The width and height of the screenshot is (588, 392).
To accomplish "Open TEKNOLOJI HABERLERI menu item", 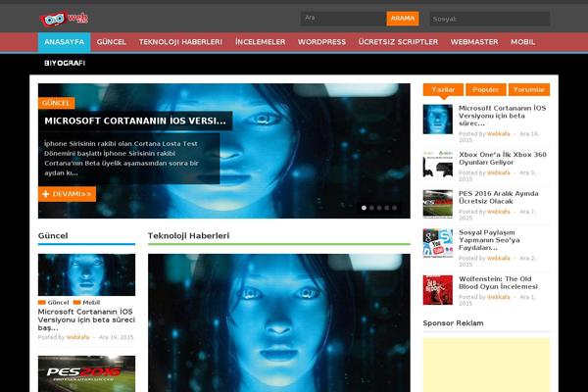I will click(x=180, y=42).
